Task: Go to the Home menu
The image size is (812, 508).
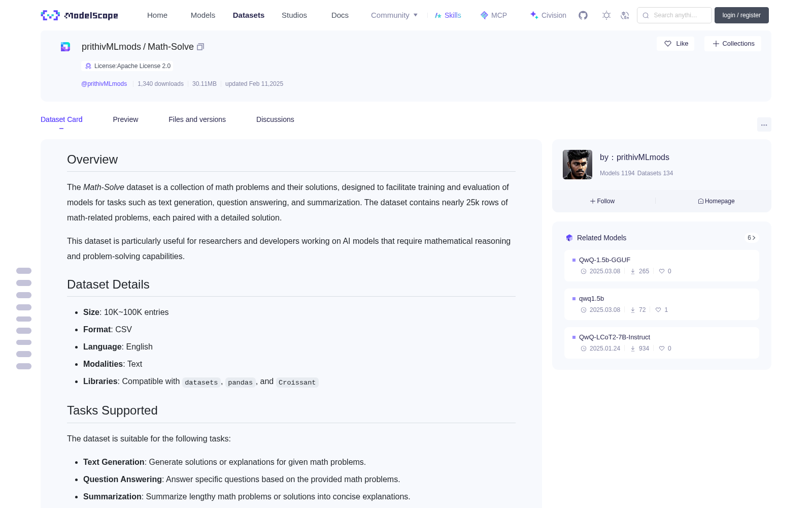Action: click(x=157, y=15)
